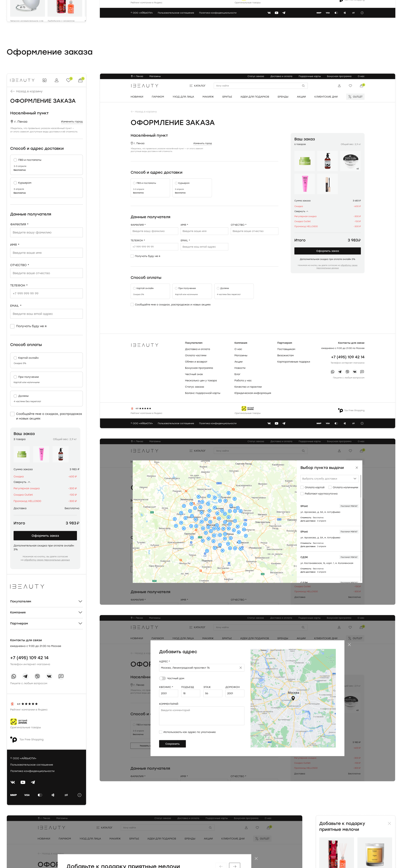Image resolution: width=407 pixels, height=868 pixels.
Task: Check the Получать буду не я box on mobile
Action: tap(13, 326)
